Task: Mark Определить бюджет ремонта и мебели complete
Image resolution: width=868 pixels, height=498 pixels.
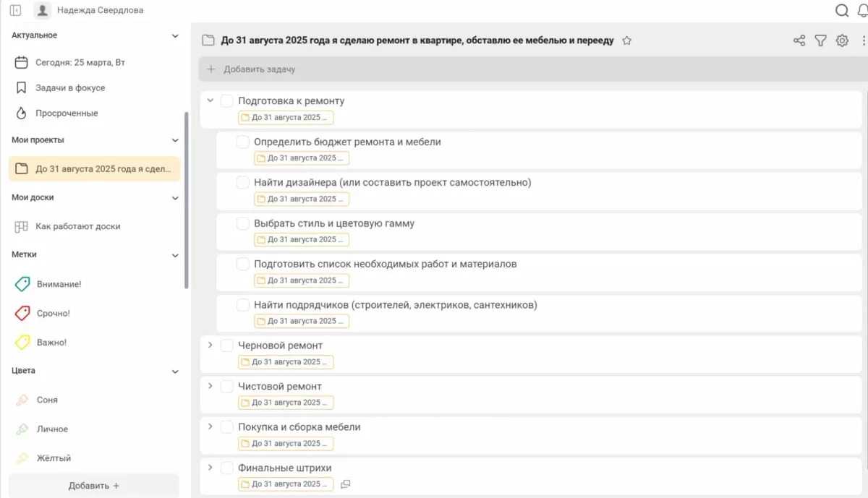Action: (x=243, y=142)
